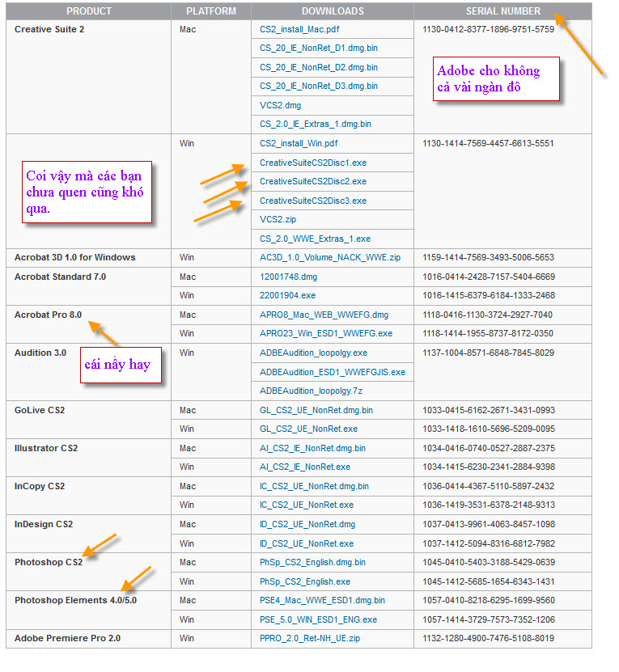Select serial 1159-1414-7569-3493-5006-5653
The width and height of the screenshot is (619, 672).
[489, 258]
